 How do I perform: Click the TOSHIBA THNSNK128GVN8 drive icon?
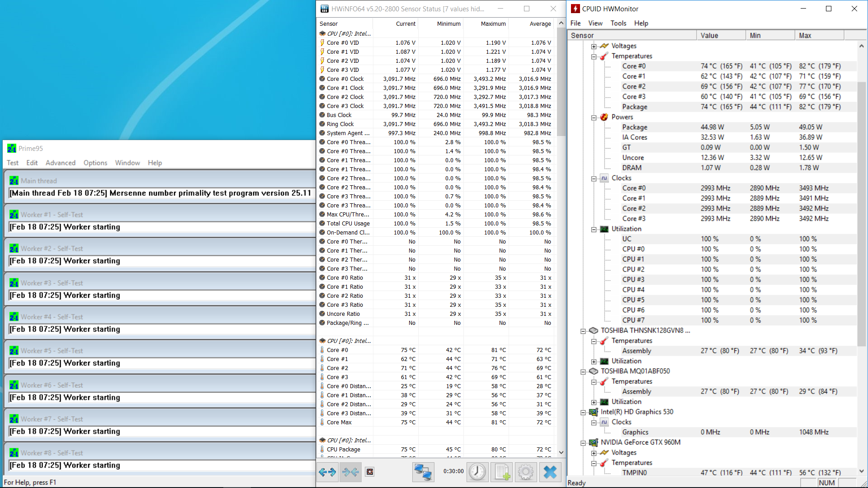tap(593, 330)
